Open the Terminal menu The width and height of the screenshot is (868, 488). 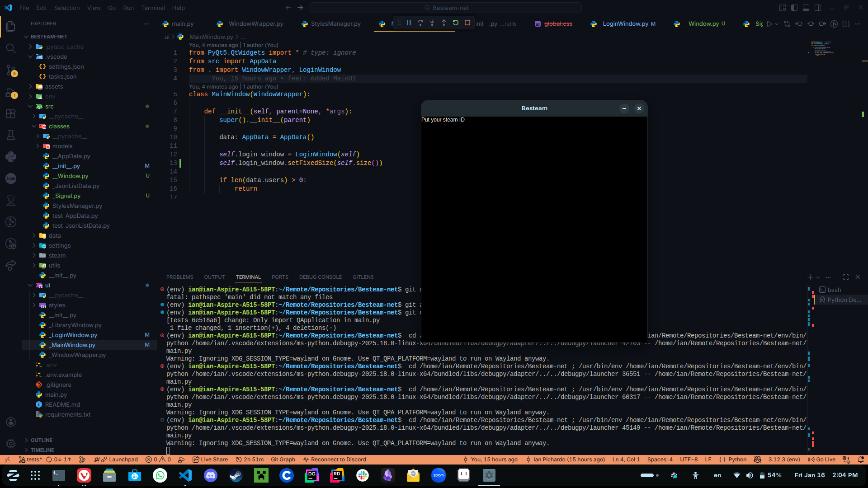coord(153,8)
